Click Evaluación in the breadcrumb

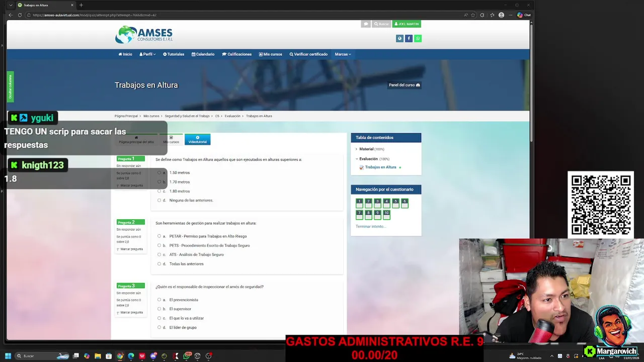point(232,116)
